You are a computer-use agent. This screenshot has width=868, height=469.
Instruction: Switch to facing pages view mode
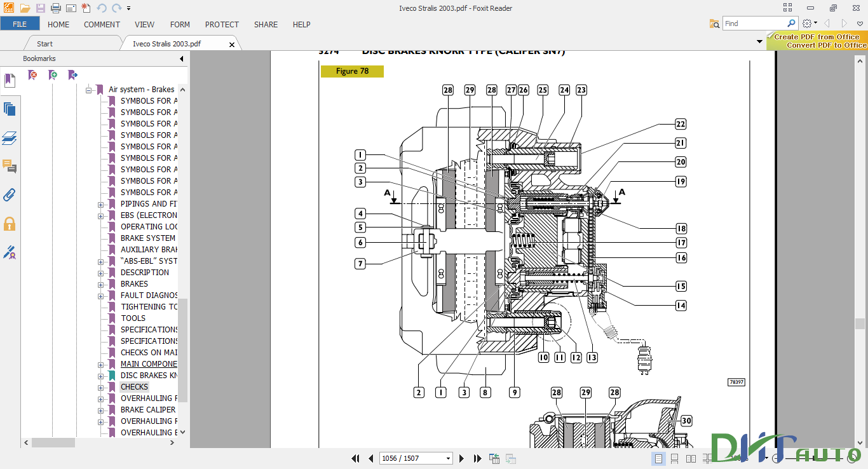pos(691,458)
